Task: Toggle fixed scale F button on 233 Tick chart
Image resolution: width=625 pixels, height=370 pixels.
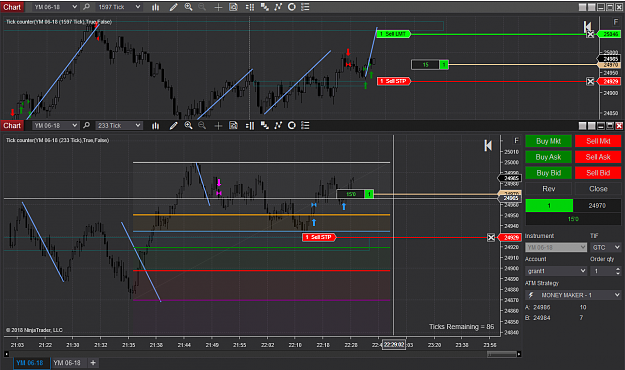Action: tap(516, 140)
